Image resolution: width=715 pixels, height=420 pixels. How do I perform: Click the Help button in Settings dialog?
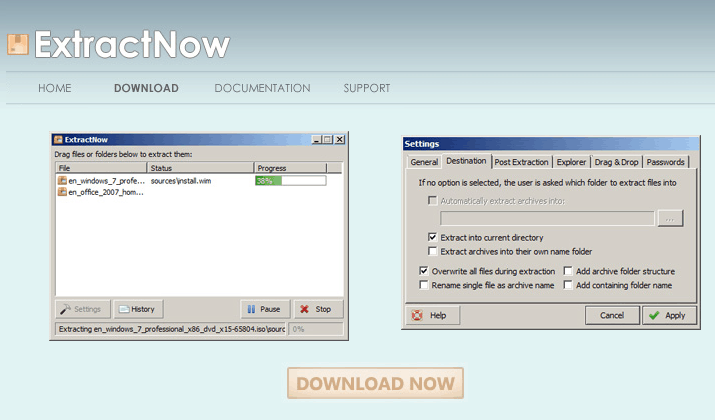click(429, 315)
